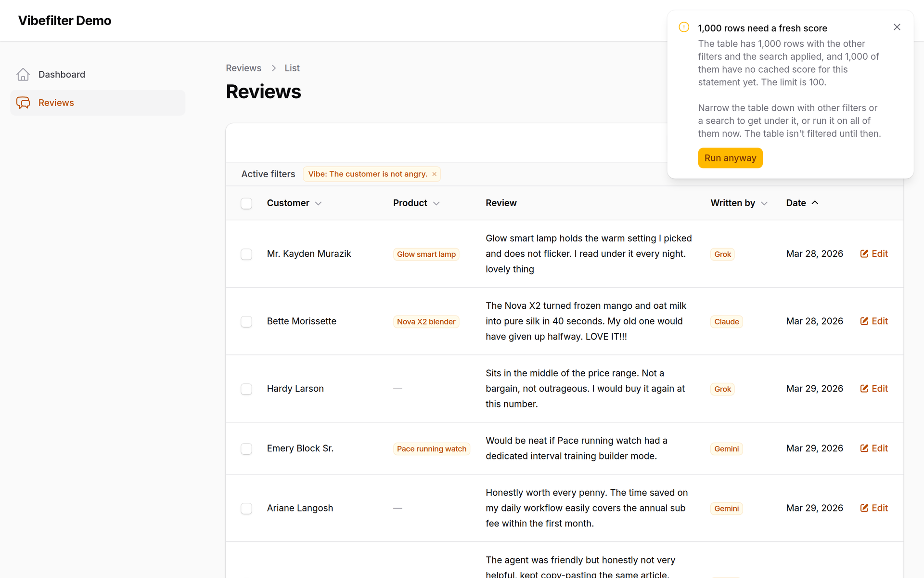This screenshot has width=924, height=578.
Task: Click the Nova X2 frozen mango review text
Action: coord(586,321)
